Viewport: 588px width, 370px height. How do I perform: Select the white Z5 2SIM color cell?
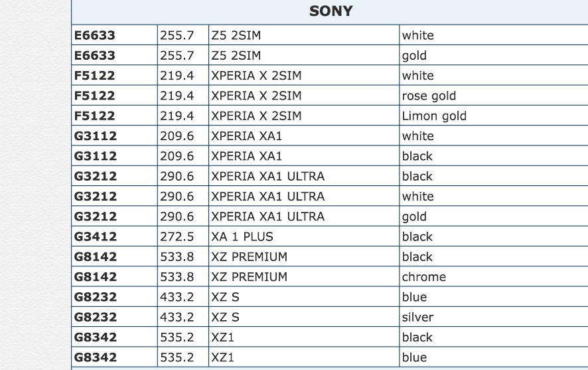coord(417,35)
